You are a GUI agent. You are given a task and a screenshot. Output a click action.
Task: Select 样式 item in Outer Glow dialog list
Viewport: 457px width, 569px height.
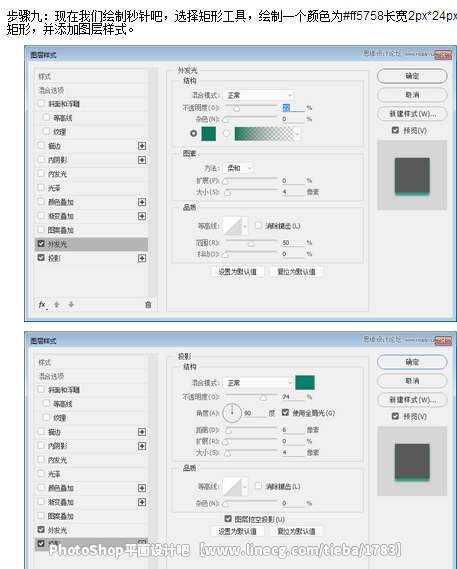91,76
